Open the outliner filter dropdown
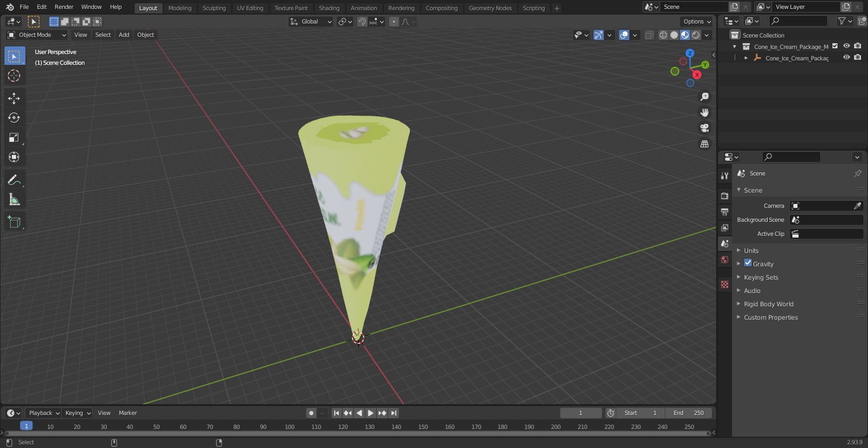Viewport: 868px width, 448px height. point(844,21)
